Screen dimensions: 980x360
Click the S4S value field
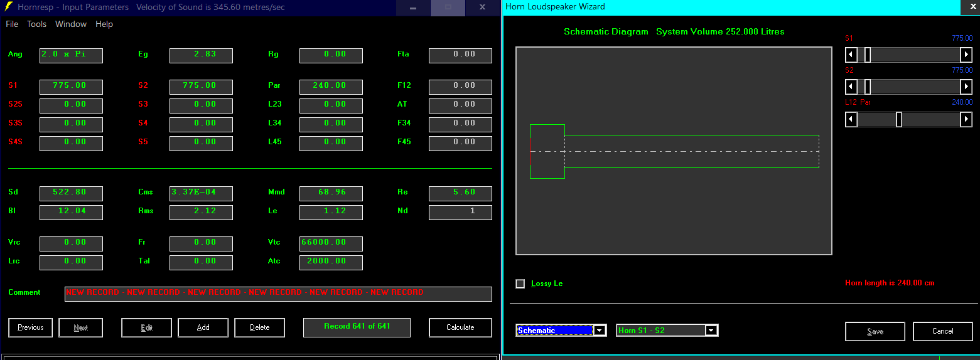(71, 143)
